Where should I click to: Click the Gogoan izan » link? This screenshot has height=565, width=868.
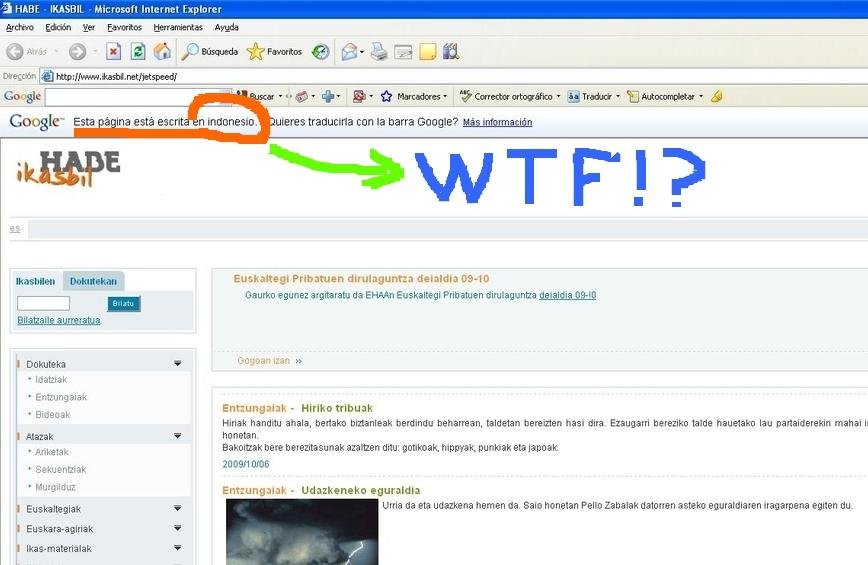point(270,361)
